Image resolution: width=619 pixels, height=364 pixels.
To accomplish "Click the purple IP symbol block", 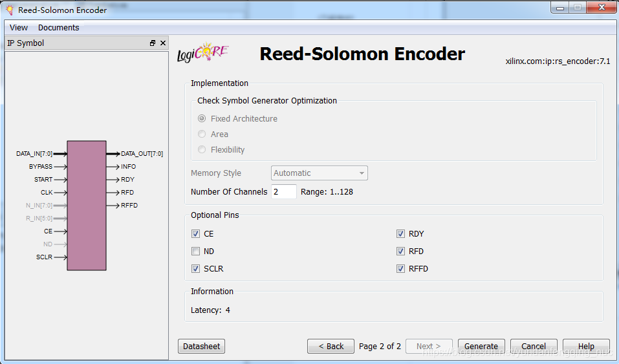I will click(x=87, y=206).
